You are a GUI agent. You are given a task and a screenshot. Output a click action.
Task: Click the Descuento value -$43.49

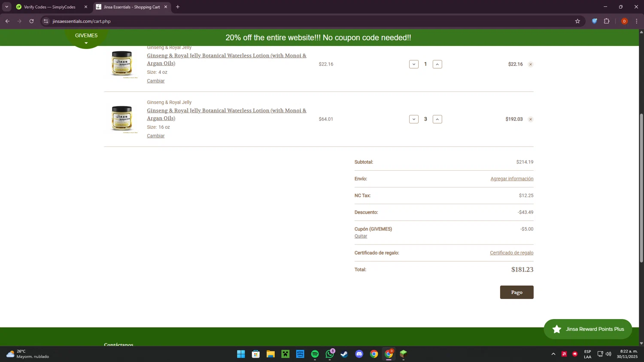pyautogui.click(x=526, y=212)
